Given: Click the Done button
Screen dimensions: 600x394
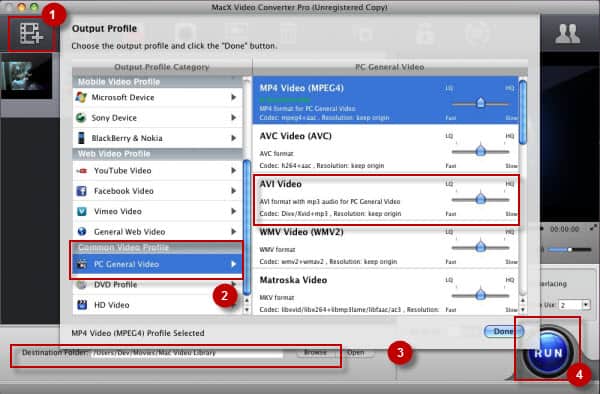Looking at the screenshot, I should click(504, 331).
